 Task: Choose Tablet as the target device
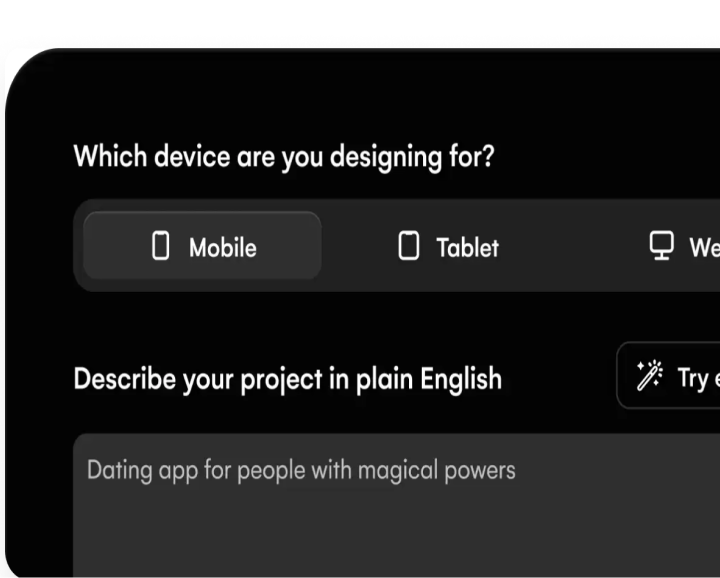click(448, 246)
